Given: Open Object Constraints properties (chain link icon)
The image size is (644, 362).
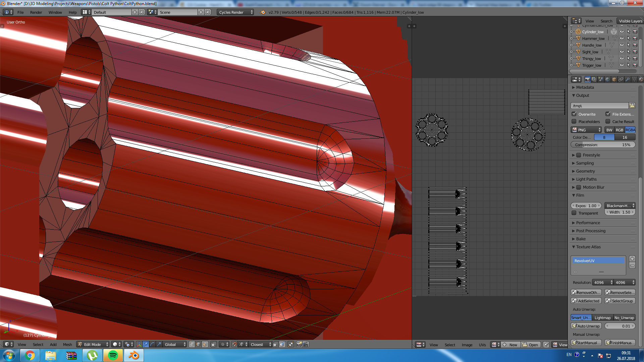Looking at the screenshot, I should pos(621,79).
